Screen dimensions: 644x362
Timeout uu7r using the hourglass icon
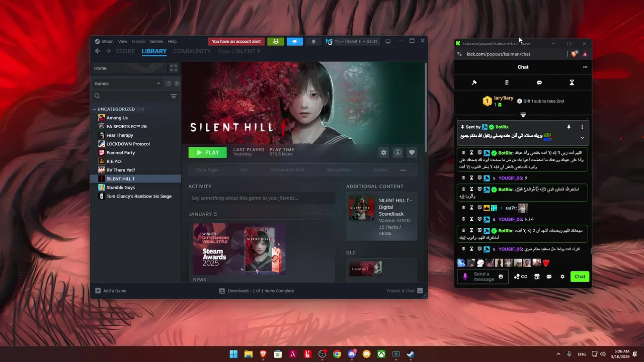point(471,208)
